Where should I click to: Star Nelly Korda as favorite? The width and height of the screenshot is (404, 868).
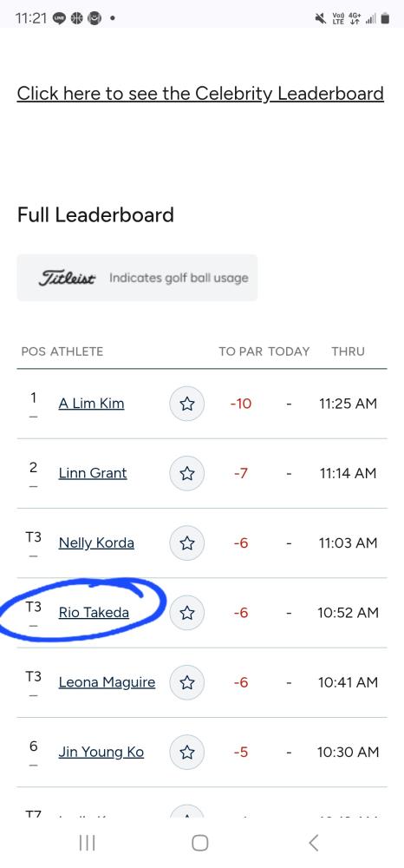point(186,543)
